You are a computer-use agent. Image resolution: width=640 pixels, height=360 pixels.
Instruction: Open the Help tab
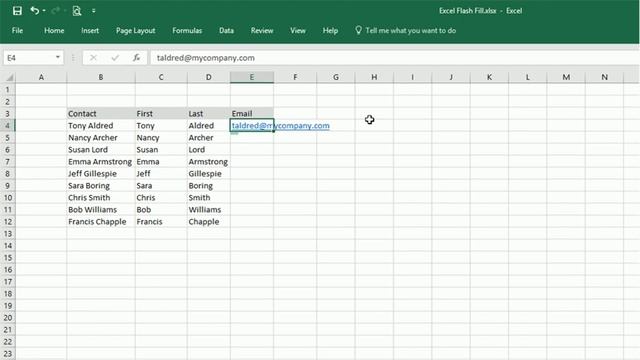(x=330, y=31)
